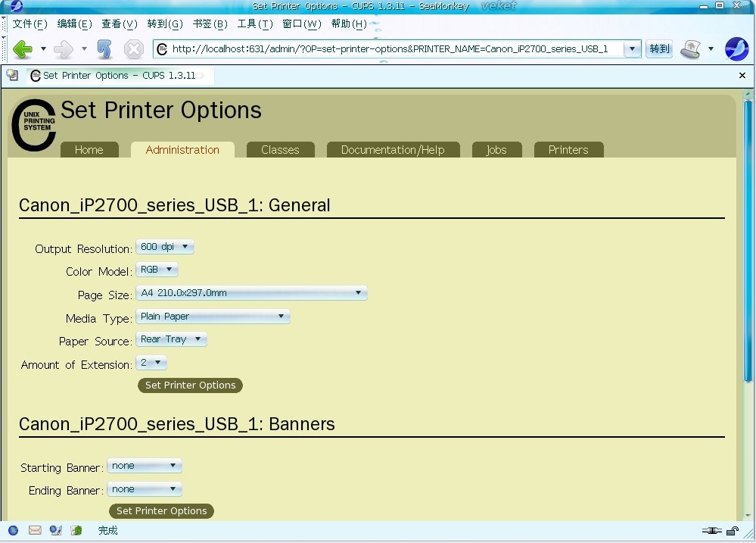The width and height of the screenshot is (756, 543).
Task: Open Navigator from the status bar icon
Action: [13, 530]
